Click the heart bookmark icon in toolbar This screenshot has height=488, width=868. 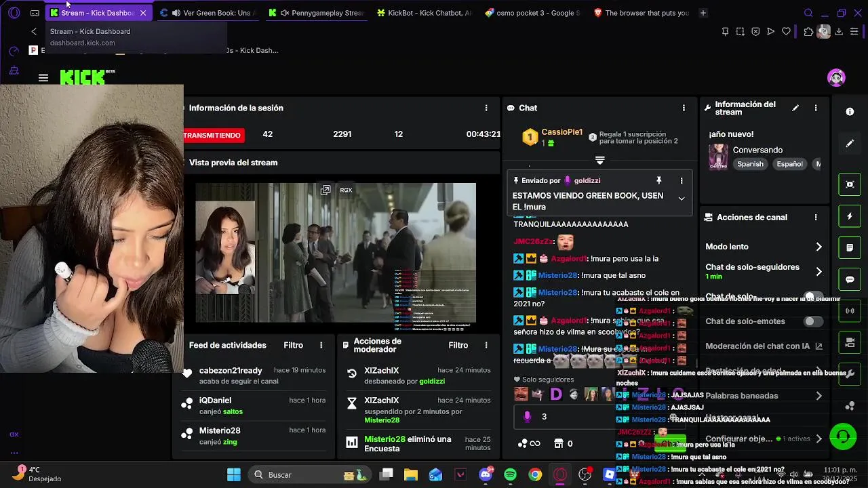(x=786, y=31)
